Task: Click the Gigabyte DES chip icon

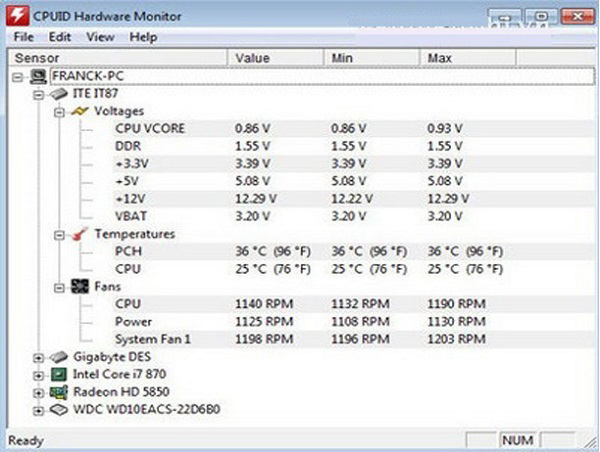Action: 58,357
